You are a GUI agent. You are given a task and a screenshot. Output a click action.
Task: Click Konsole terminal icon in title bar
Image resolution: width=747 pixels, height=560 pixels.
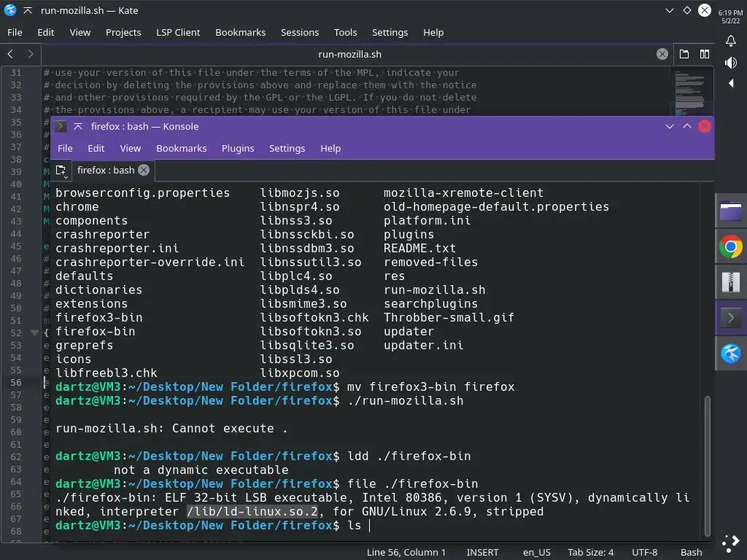61,126
